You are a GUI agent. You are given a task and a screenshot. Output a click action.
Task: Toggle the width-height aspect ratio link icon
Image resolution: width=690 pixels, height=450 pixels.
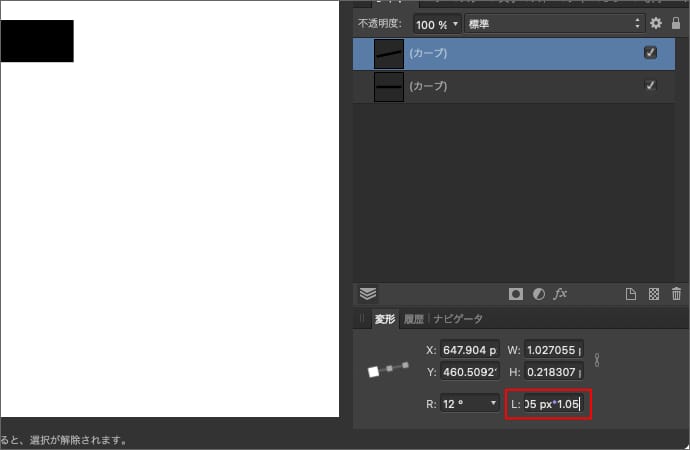point(597,360)
